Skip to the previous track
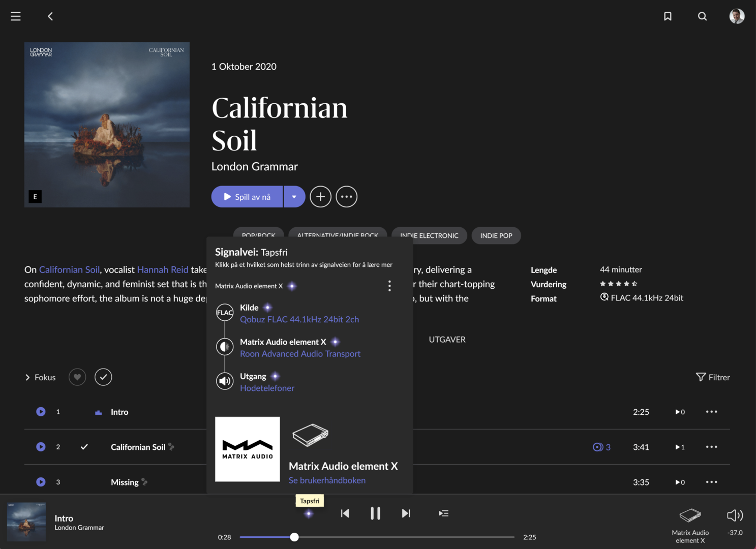The image size is (756, 549). point(345,513)
